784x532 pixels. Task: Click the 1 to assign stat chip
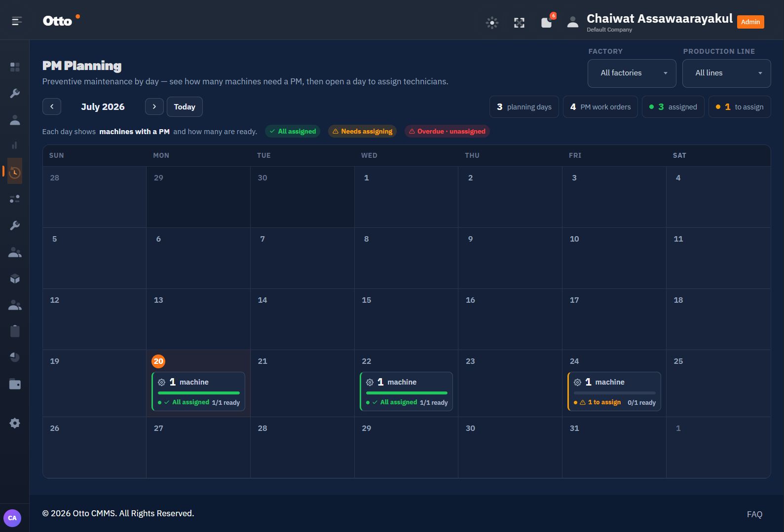(740, 107)
